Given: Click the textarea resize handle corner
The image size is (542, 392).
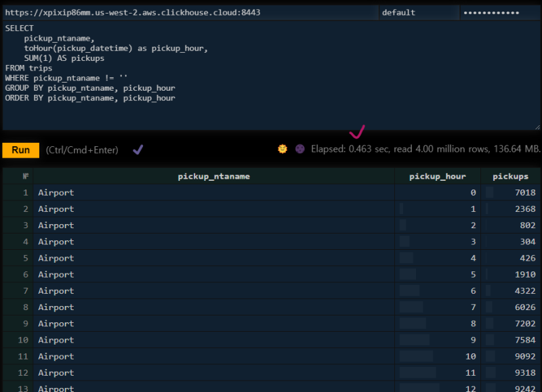Looking at the screenshot, I should click(x=537, y=126).
